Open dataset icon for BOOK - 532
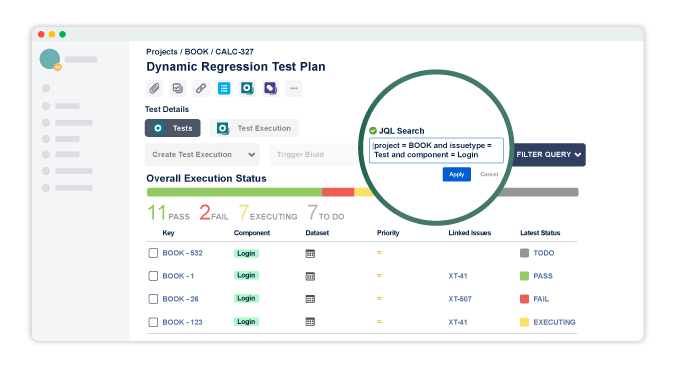 click(310, 254)
